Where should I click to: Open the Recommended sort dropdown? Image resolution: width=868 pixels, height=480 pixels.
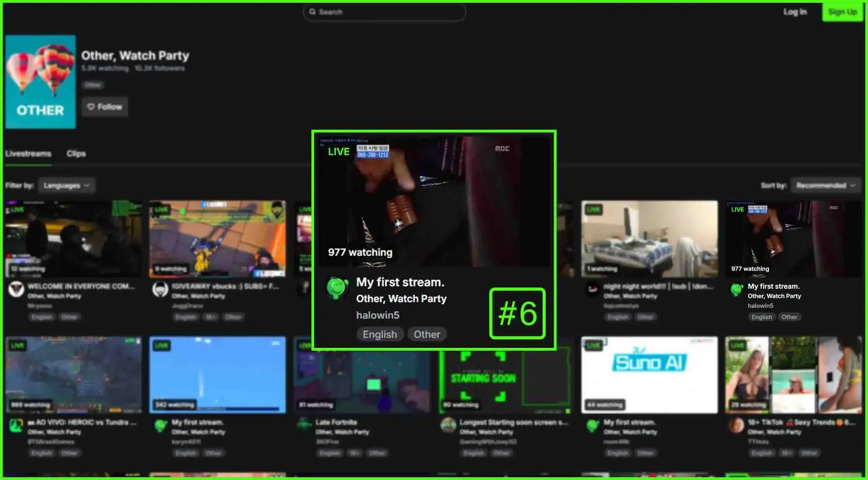(825, 185)
